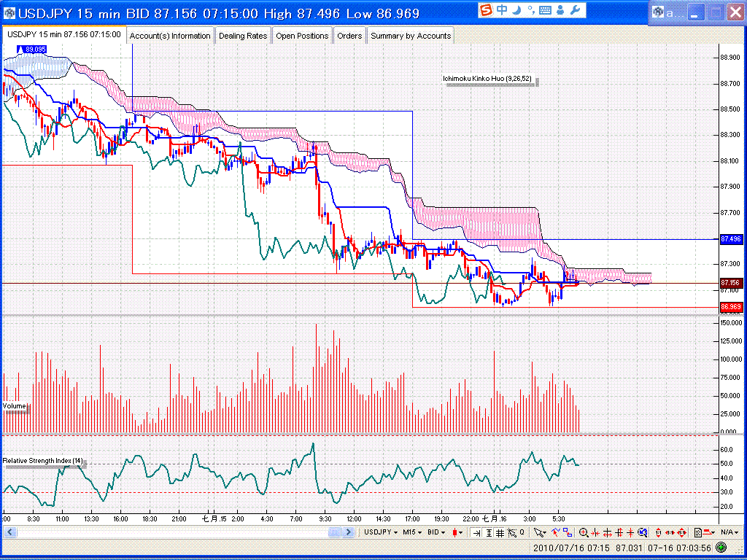Select the arrow pointer cursor tool
The image size is (747, 560).
(x=539, y=532)
